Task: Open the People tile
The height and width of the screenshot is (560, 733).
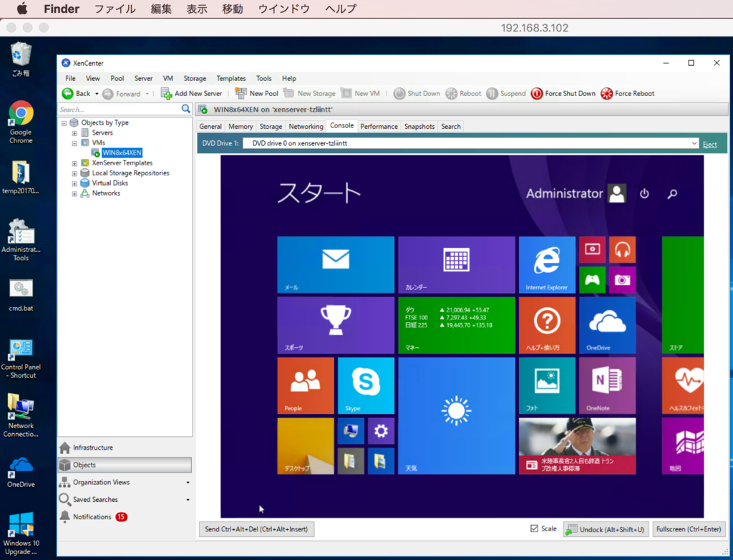Action: pyautogui.click(x=306, y=386)
